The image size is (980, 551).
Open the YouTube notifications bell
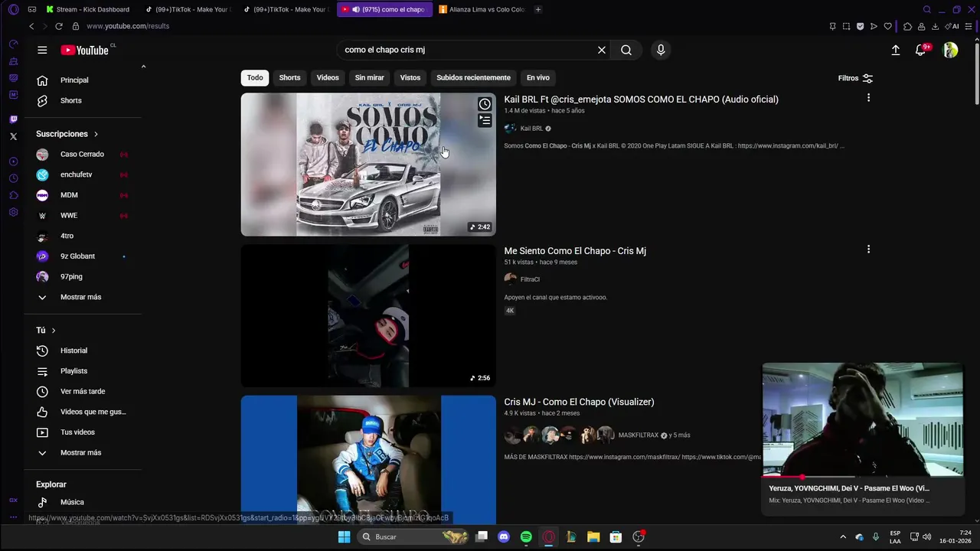(x=921, y=50)
